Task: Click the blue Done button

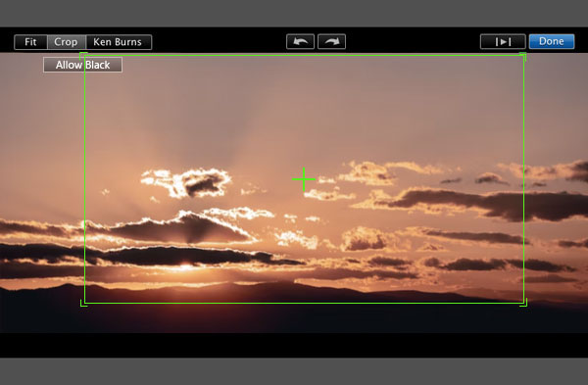Action: [x=551, y=41]
